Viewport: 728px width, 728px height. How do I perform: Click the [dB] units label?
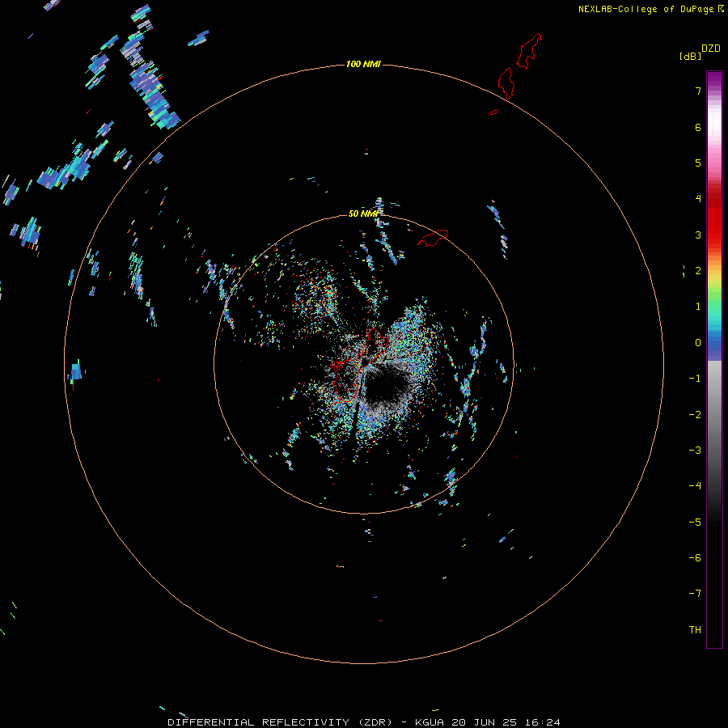690,56
